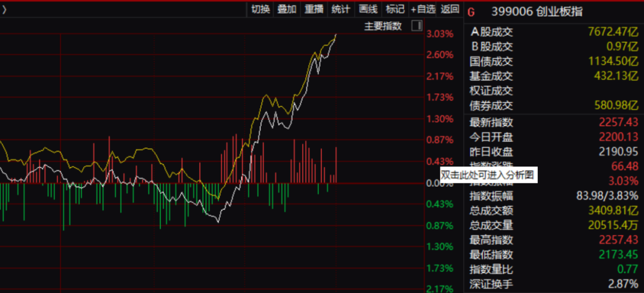Click 深证换手 value 2.87%

click(624, 284)
